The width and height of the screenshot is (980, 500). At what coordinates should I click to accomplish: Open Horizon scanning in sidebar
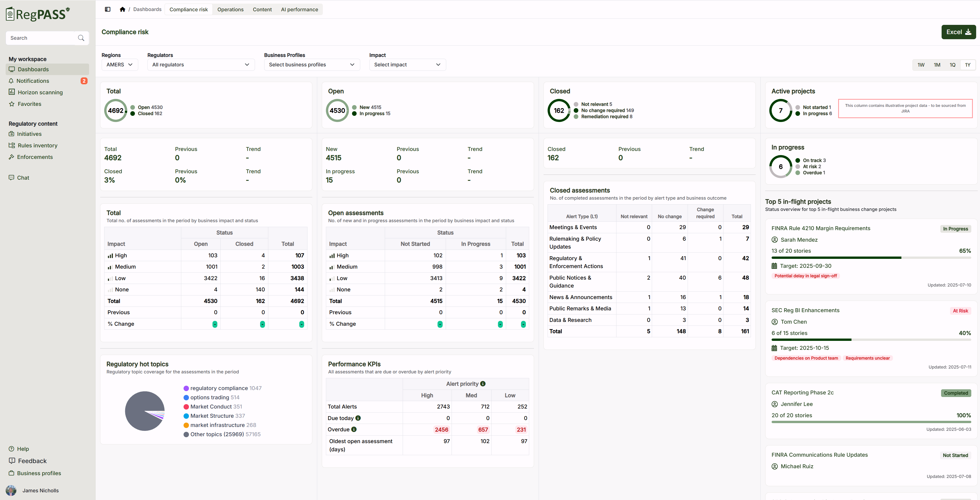tap(40, 92)
